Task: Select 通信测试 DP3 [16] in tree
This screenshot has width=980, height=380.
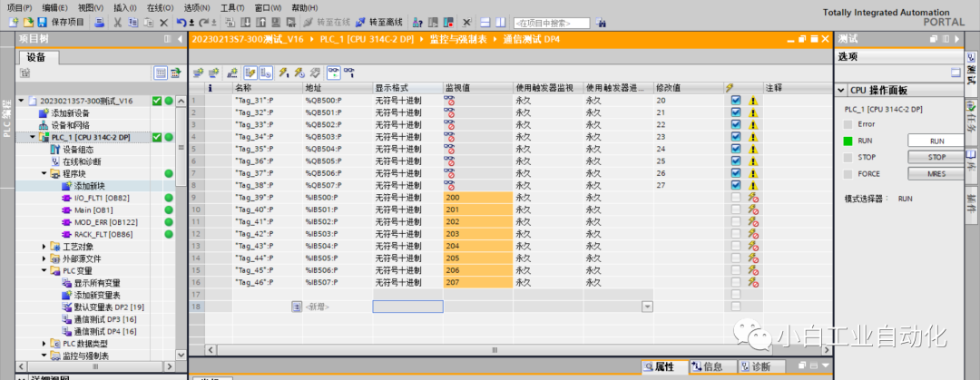Action: tap(104, 319)
